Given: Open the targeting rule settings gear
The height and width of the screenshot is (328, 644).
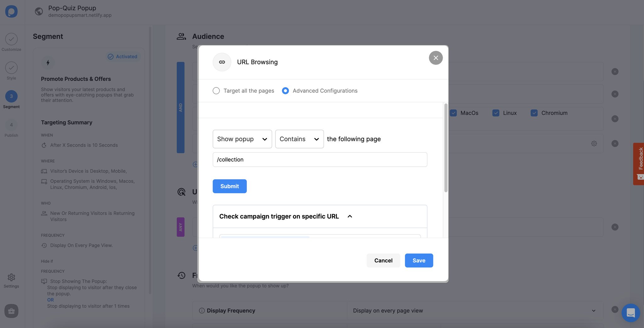Looking at the screenshot, I should (x=594, y=143).
